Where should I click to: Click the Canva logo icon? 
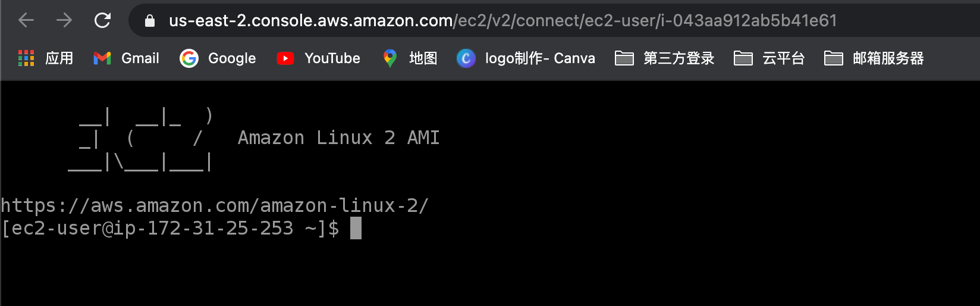click(x=466, y=58)
